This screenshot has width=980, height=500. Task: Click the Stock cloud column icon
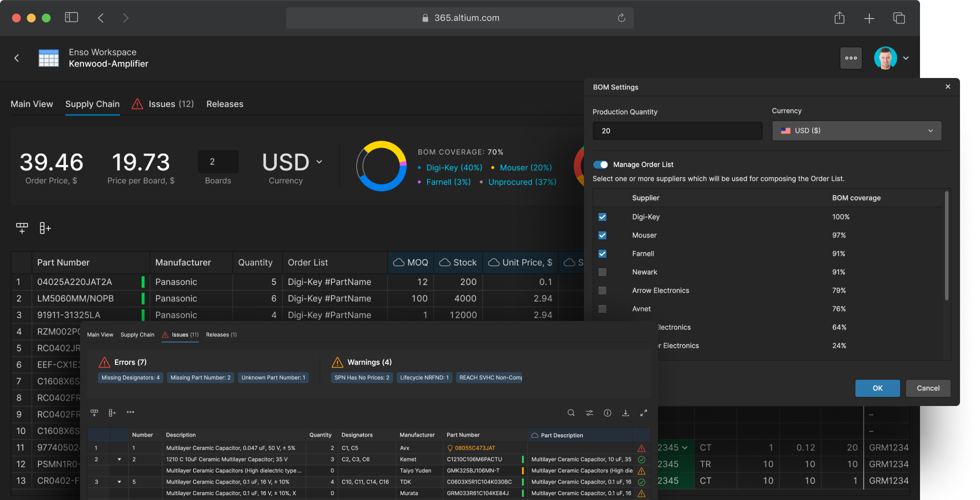(x=444, y=262)
